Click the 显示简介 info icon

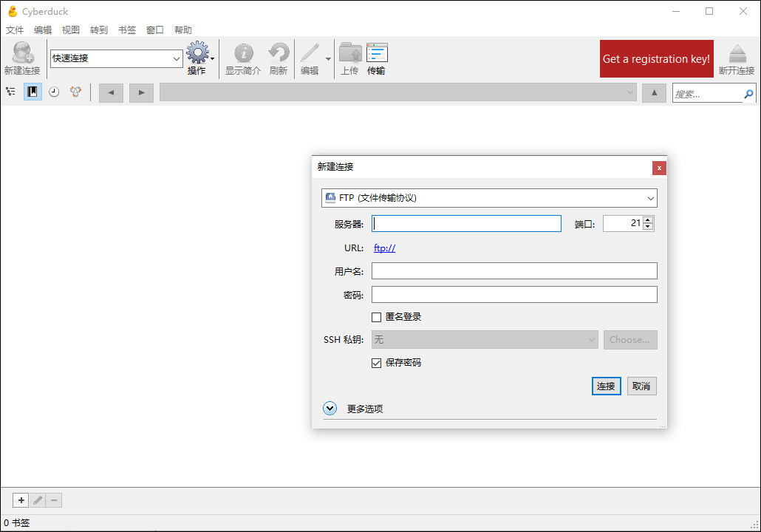coord(243,54)
